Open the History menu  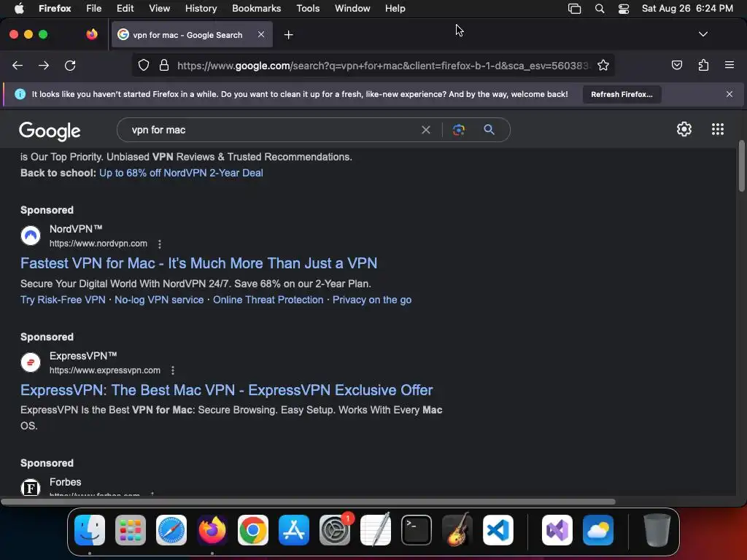(201, 8)
